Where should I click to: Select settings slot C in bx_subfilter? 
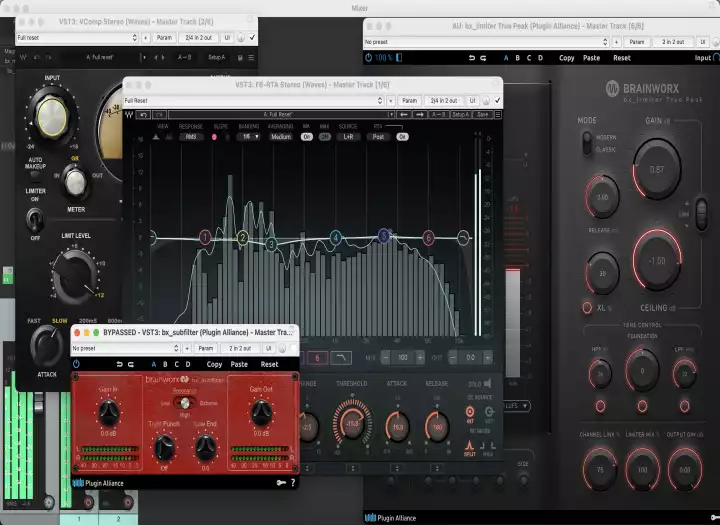(x=179, y=364)
